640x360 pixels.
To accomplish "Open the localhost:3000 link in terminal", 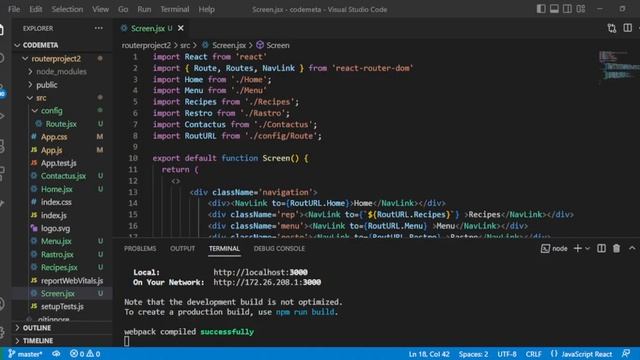I will point(260,272).
